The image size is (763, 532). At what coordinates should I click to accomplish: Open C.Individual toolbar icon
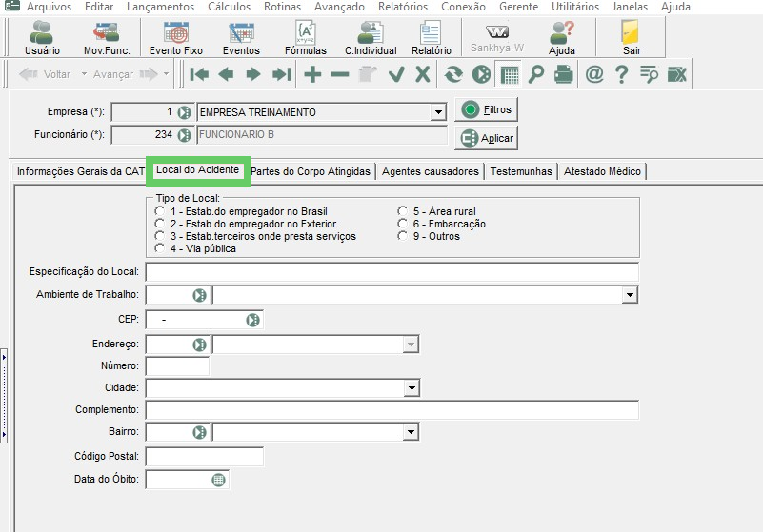(x=371, y=38)
